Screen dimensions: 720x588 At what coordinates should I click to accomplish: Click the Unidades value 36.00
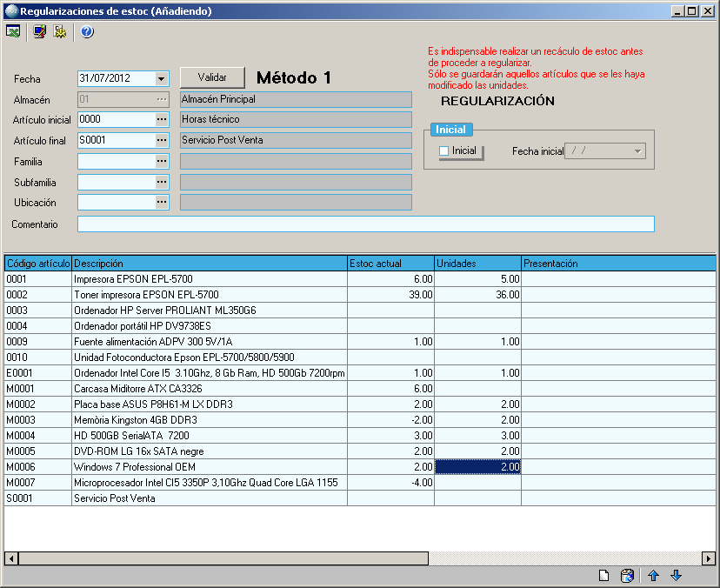coord(478,295)
